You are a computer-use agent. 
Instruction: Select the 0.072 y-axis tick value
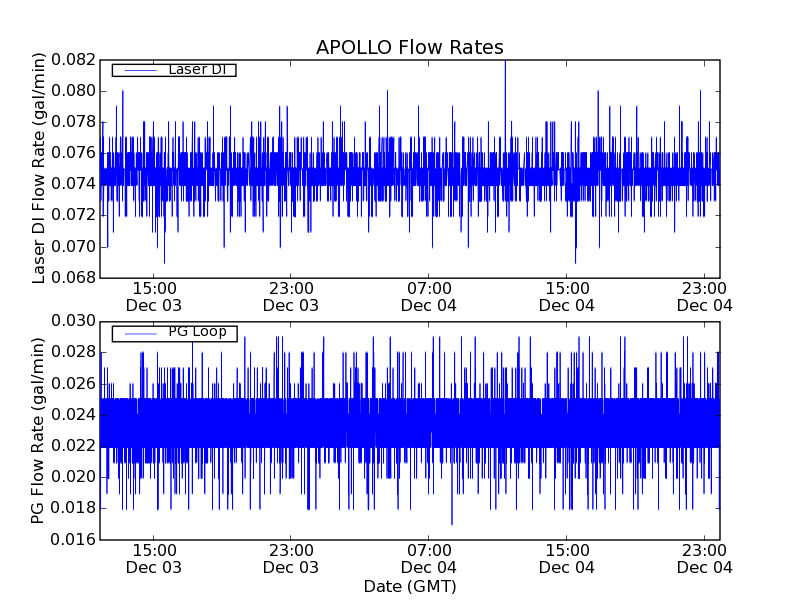(73, 215)
